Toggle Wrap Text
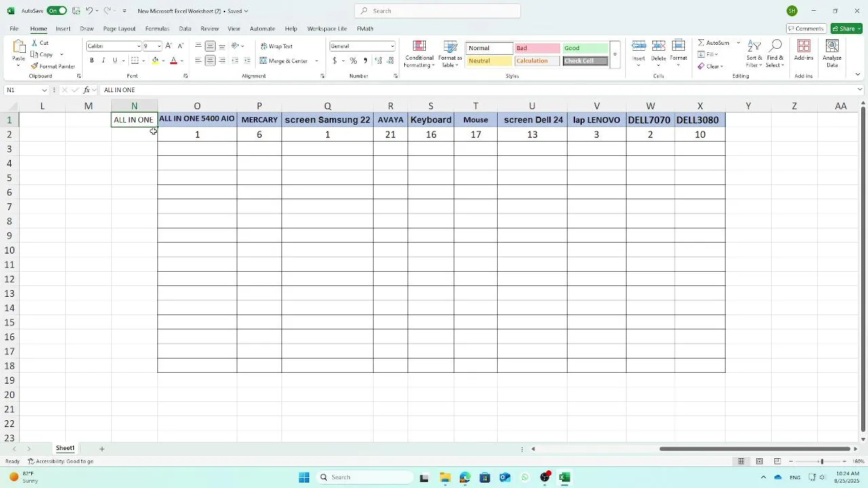This screenshot has width=868, height=488. (277, 46)
